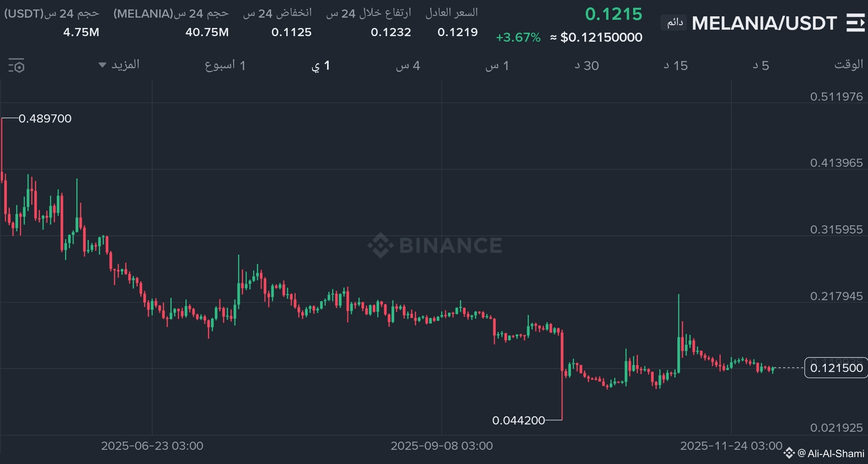Choose the 5 د interval
Viewport: 868px width, 464px height.
[761, 65]
